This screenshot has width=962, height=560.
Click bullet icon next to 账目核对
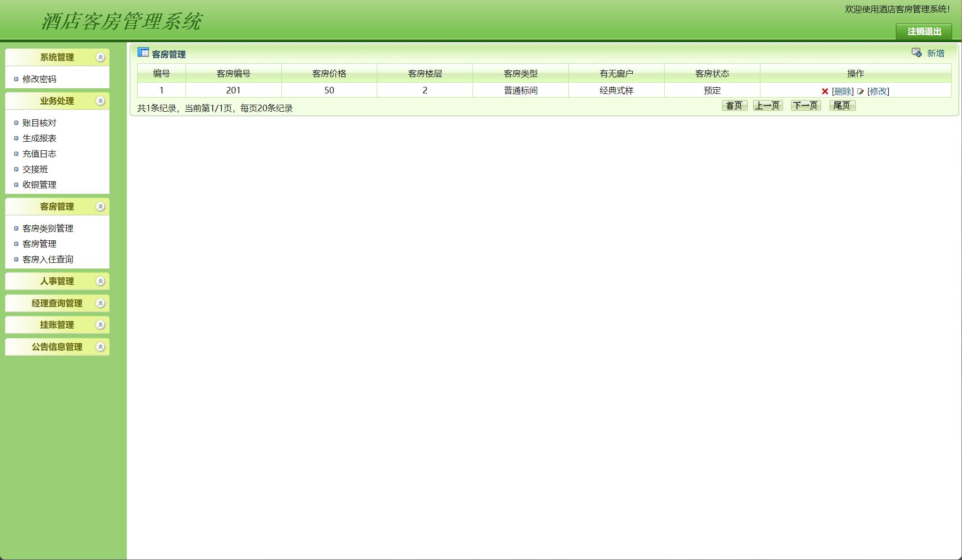point(16,123)
